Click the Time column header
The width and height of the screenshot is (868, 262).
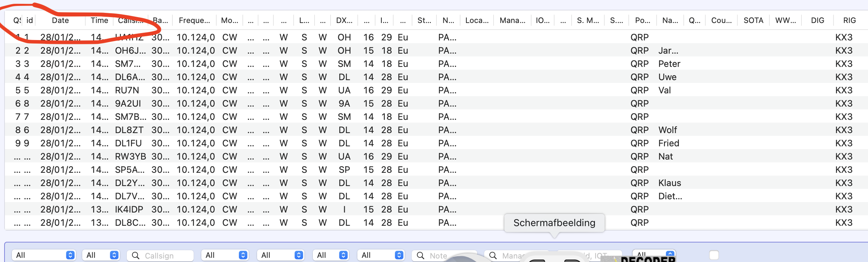click(99, 21)
